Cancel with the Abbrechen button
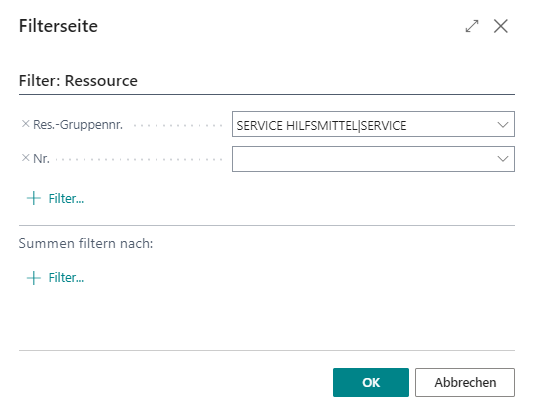535x414 pixels. 465,382
